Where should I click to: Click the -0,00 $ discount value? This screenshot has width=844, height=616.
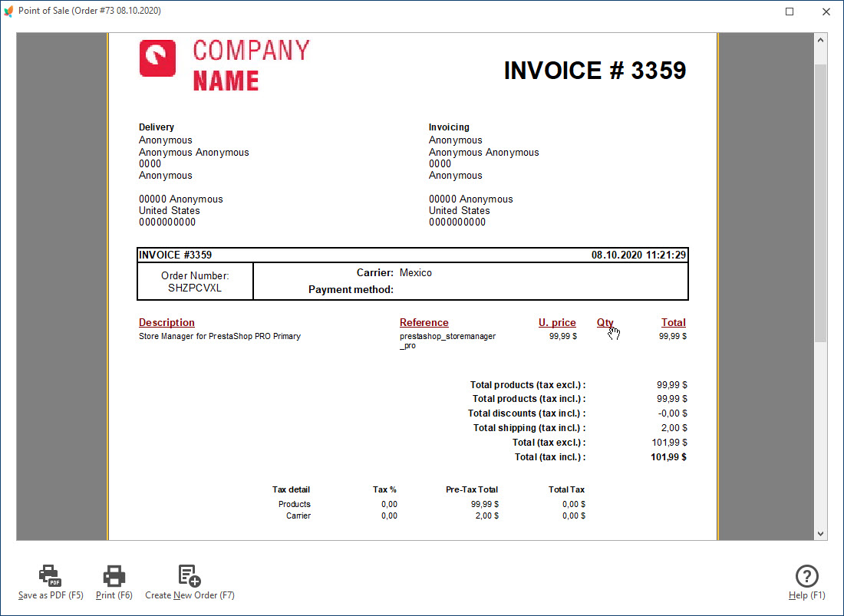tap(672, 413)
